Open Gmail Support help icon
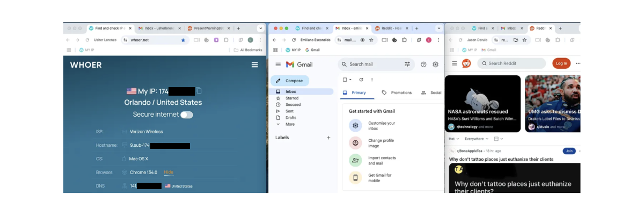 [423, 64]
